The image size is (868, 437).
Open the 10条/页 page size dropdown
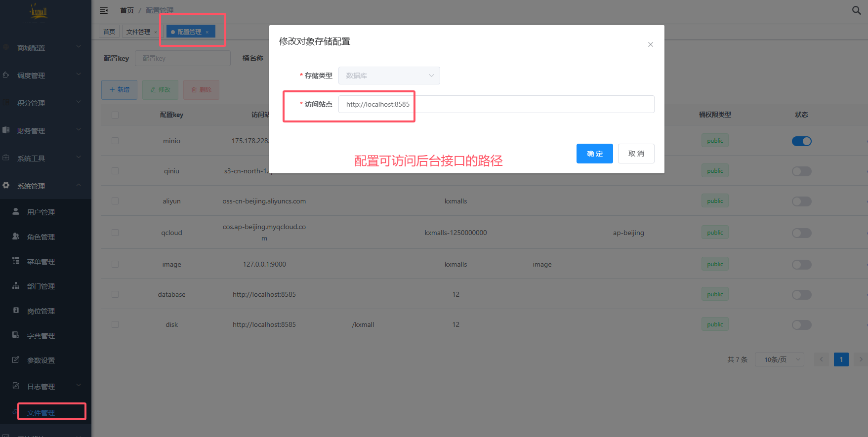tap(779, 359)
